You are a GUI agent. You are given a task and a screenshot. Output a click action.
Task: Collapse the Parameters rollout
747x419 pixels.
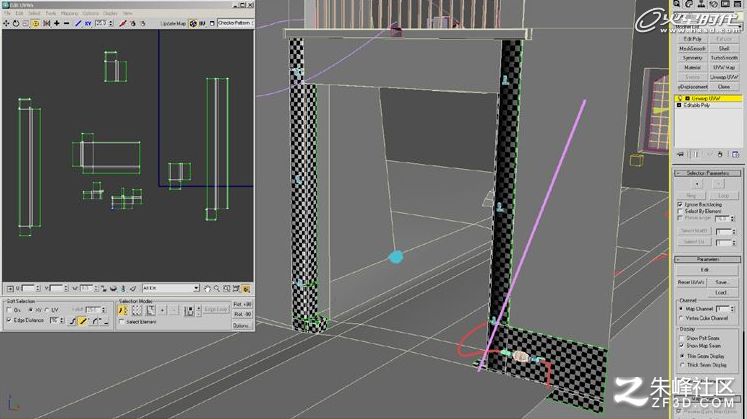(707, 259)
